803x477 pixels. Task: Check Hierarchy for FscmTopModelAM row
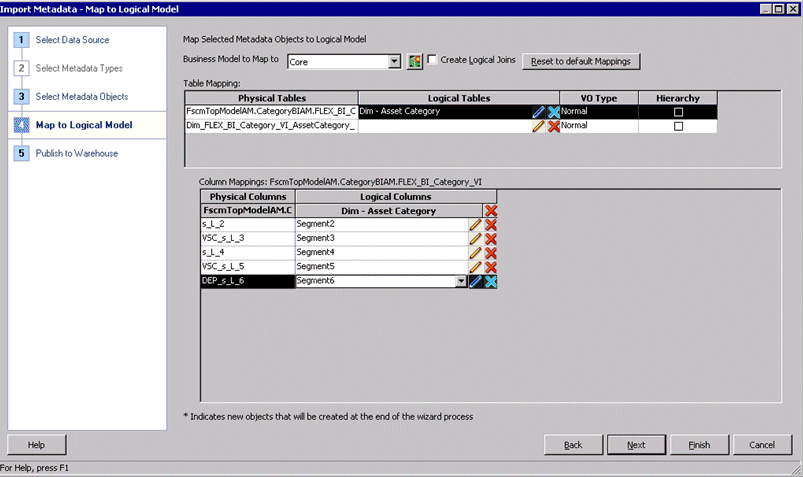[x=679, y=112]
